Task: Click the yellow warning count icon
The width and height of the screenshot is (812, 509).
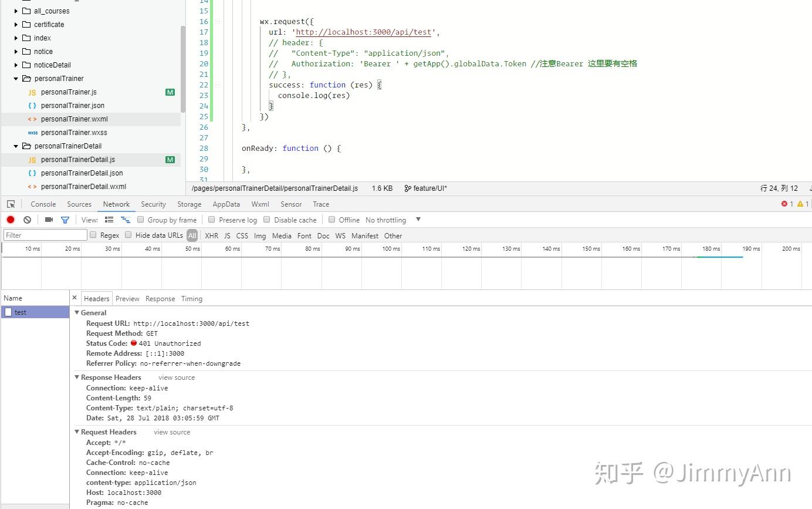Action: (x=800, y=204)
